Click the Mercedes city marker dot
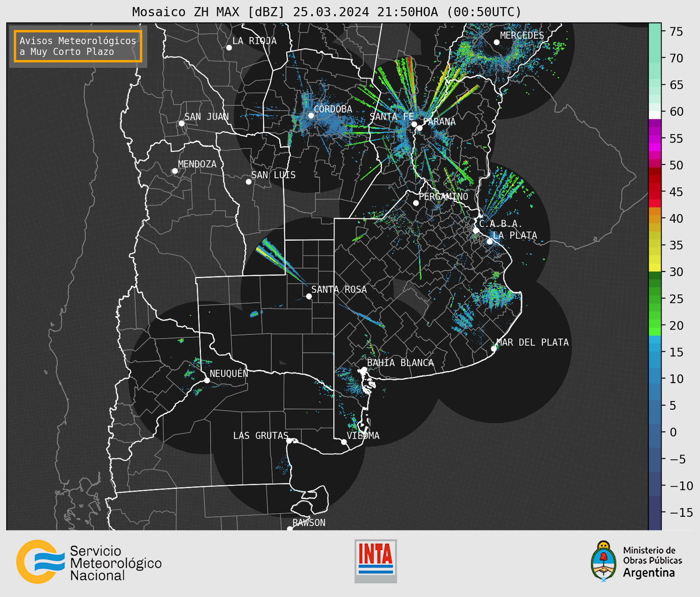The width and height of the screenshot is (700, 597). coord(497,42)
